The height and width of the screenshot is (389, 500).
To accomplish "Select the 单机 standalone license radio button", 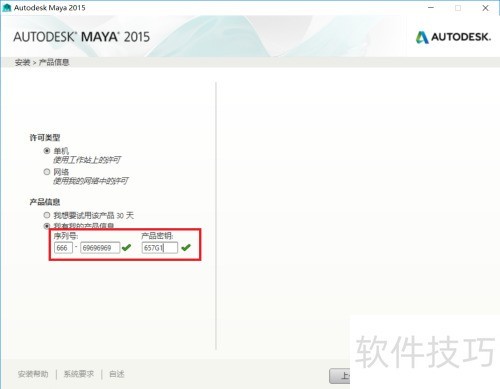I will pos(47,151).
